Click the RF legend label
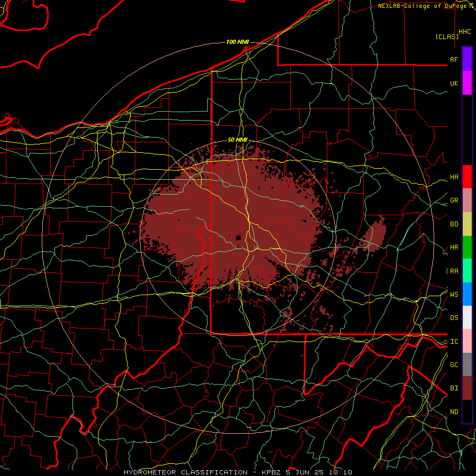The width and height of the screenshot is (476, 476). pos(454,59)
